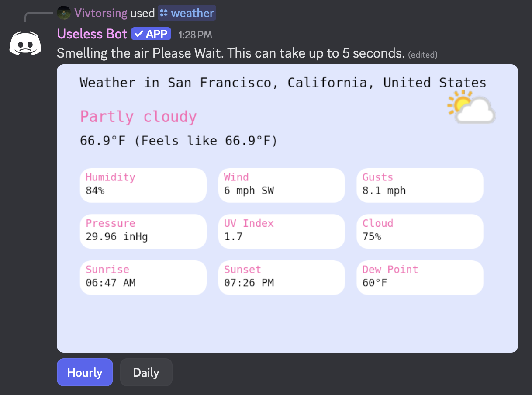Click Vivtorsing's small profile avatar
Viewport: 532px width, 395px height.
point(63,13)
